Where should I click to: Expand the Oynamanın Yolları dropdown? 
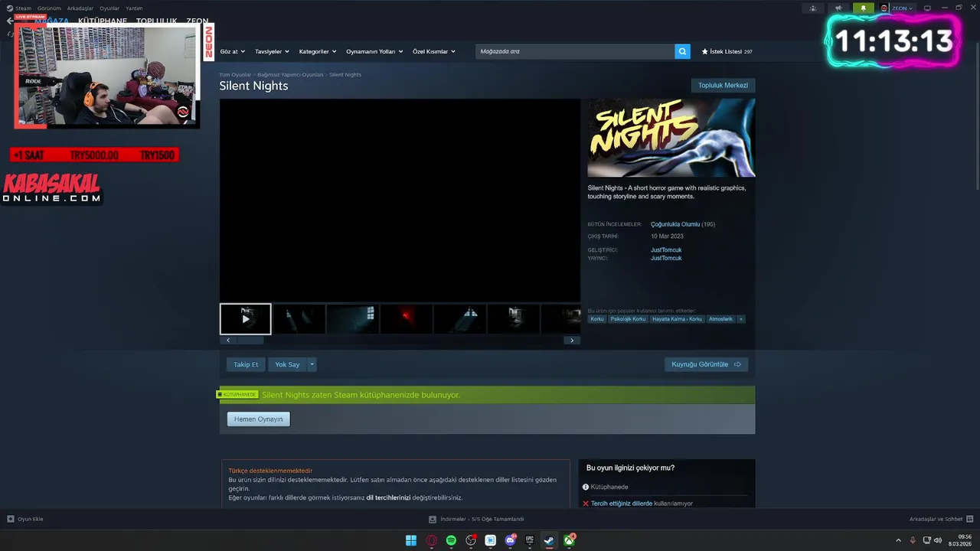374,51
